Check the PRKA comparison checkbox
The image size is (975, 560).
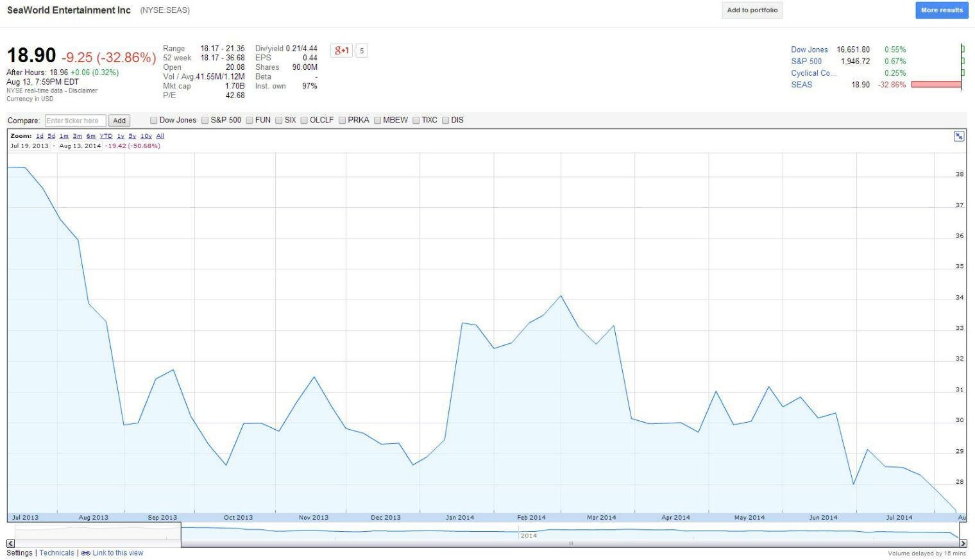342,120
